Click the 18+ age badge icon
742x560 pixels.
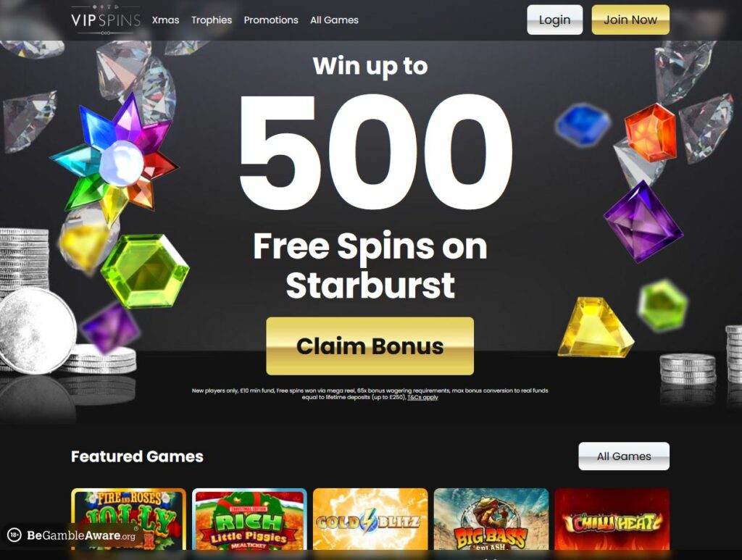(x=14, y=535)
